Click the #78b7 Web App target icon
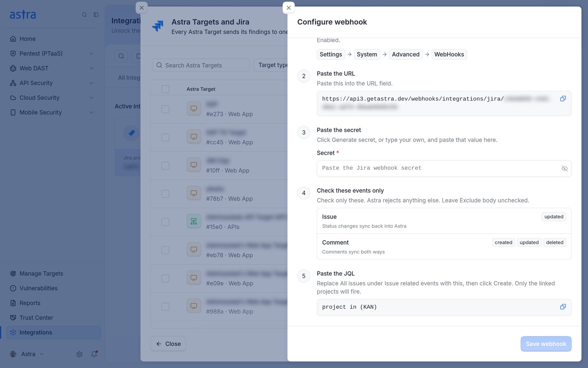Viewport: 588px width, 368px height. click(x=194, y=193)
